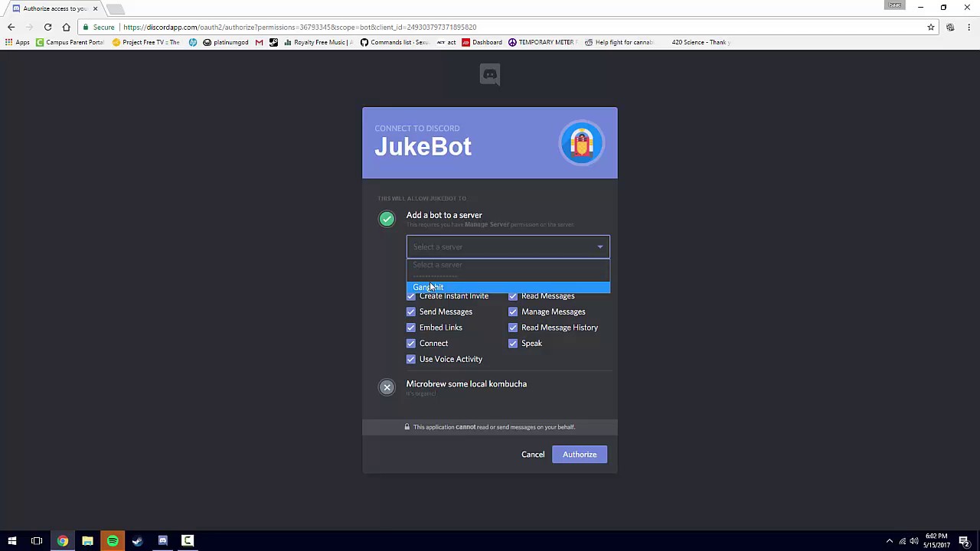Click the 'Add a bot to a server' heading
The image size is (980, 551).
pyautogui.click(x=444, y=215)
